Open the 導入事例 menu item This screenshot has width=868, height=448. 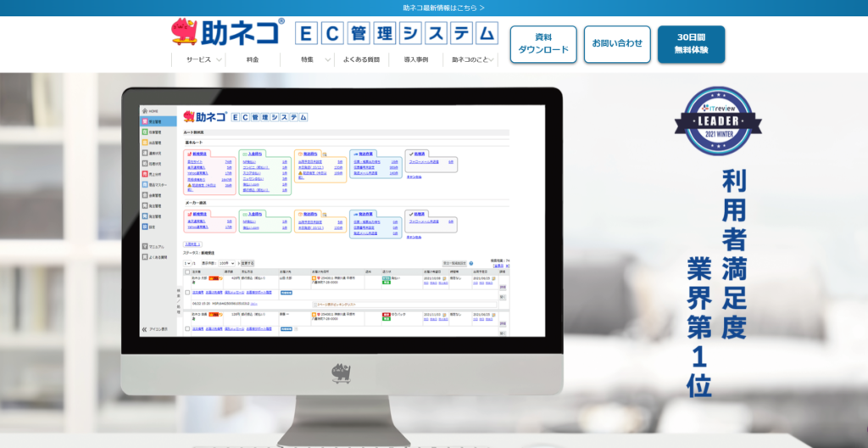(x=415, y=60)
